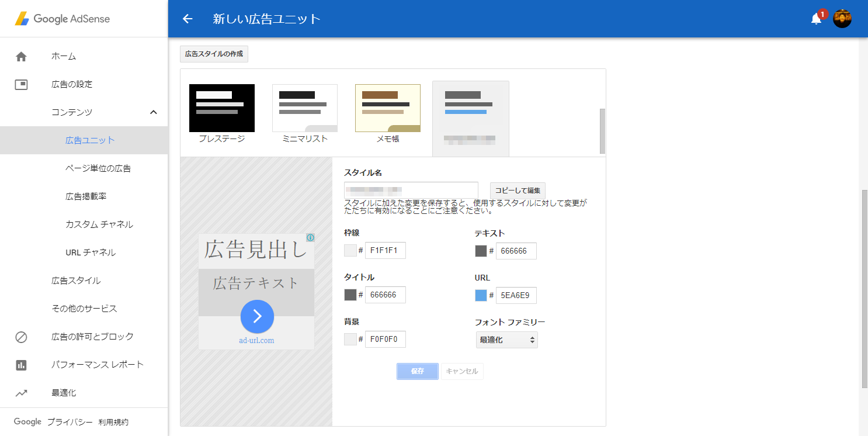Open the account avatar menu
This screenshot has width=868, height=436.
(x=842, y=19)
